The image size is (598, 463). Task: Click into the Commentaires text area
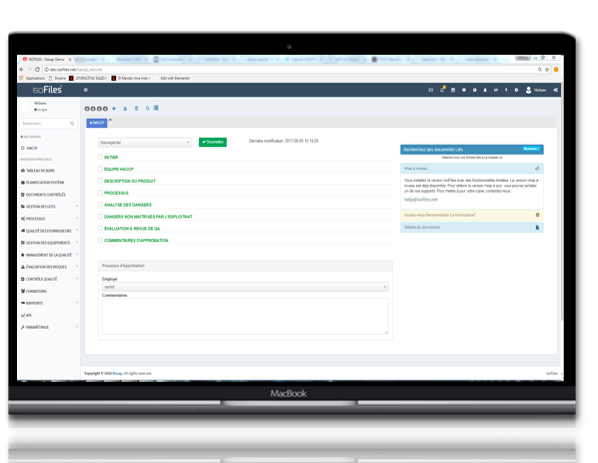[245, 316]
